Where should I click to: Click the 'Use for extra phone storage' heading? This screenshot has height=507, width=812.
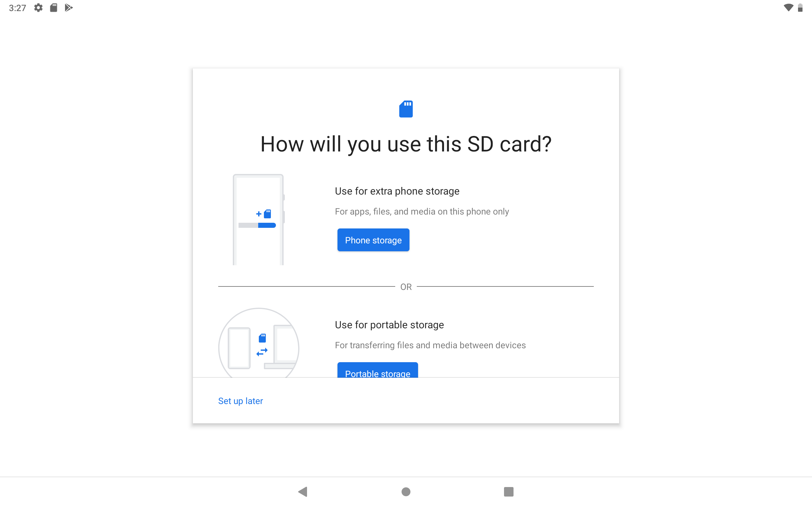coord(397,191)
